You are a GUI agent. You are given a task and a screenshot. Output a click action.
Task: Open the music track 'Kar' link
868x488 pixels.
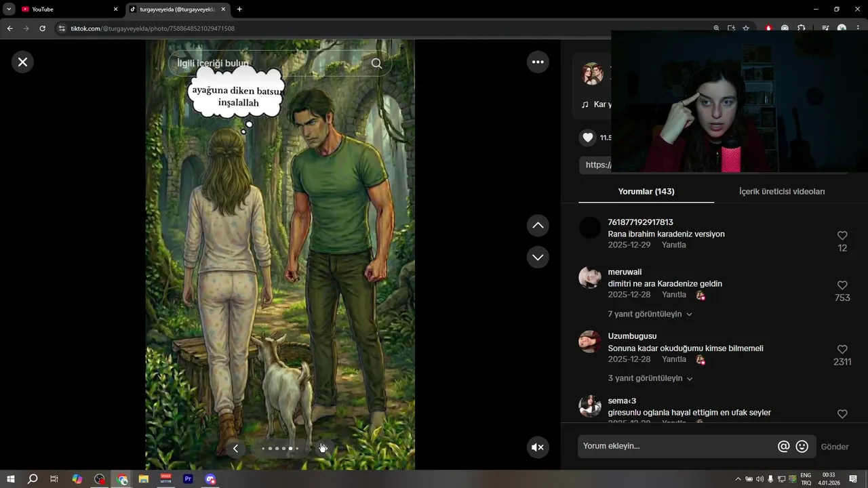point(597,104)
